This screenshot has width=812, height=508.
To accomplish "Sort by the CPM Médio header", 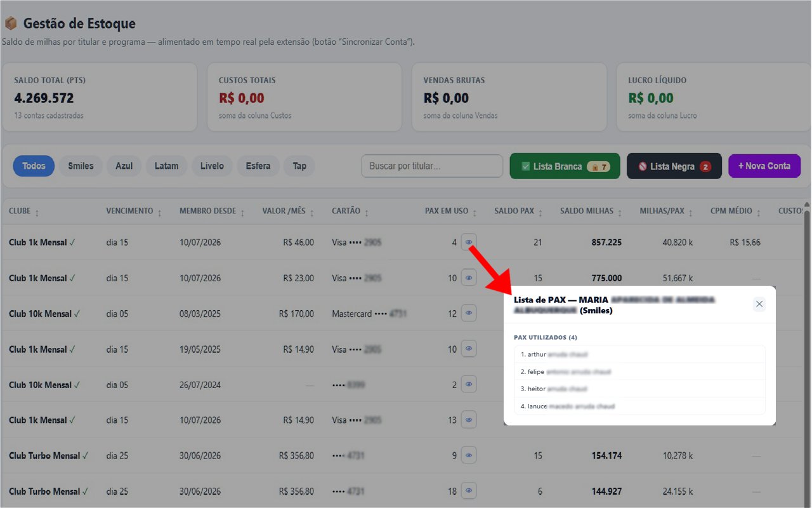I will pos(736,211).
